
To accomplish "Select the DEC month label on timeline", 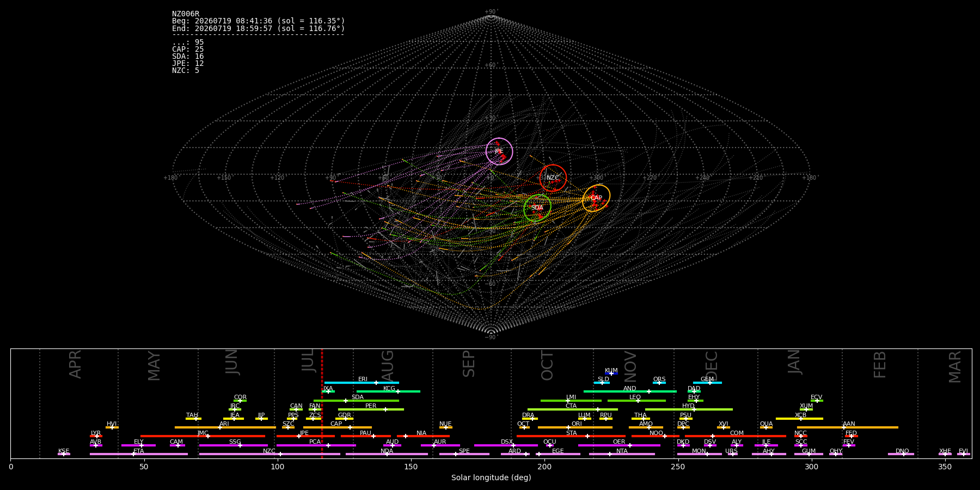I will 712,366.
